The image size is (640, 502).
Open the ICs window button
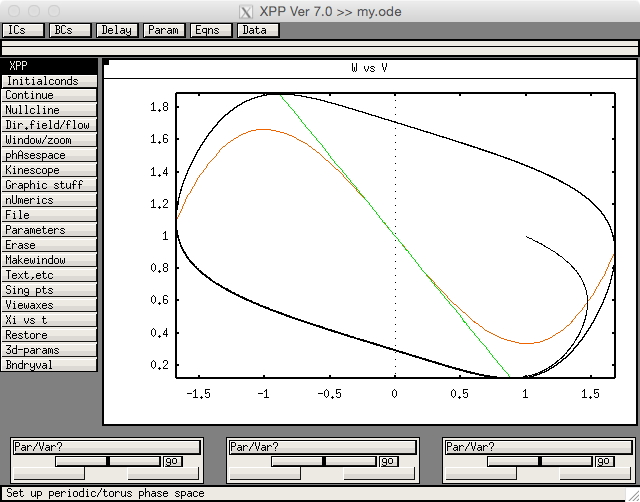click(x=23, y=30)
